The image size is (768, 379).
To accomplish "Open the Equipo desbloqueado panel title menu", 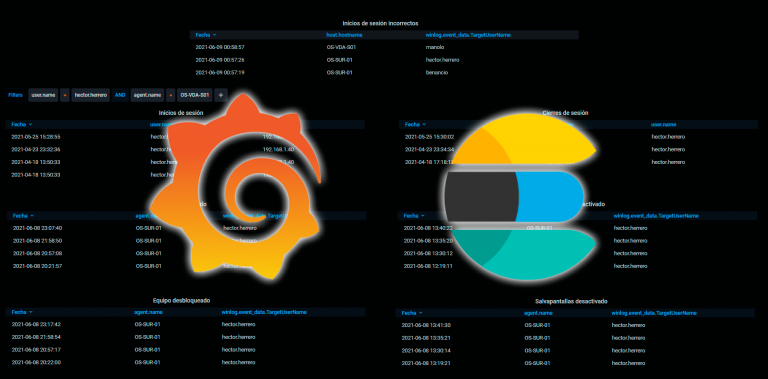I will coord(181,300).
